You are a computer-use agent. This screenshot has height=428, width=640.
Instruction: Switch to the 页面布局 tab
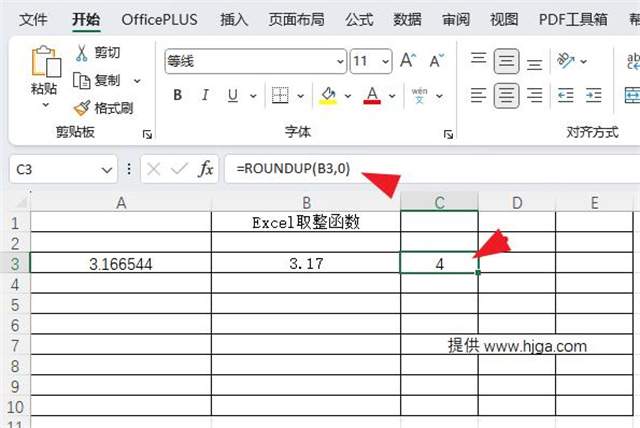[x=296, y=19]
